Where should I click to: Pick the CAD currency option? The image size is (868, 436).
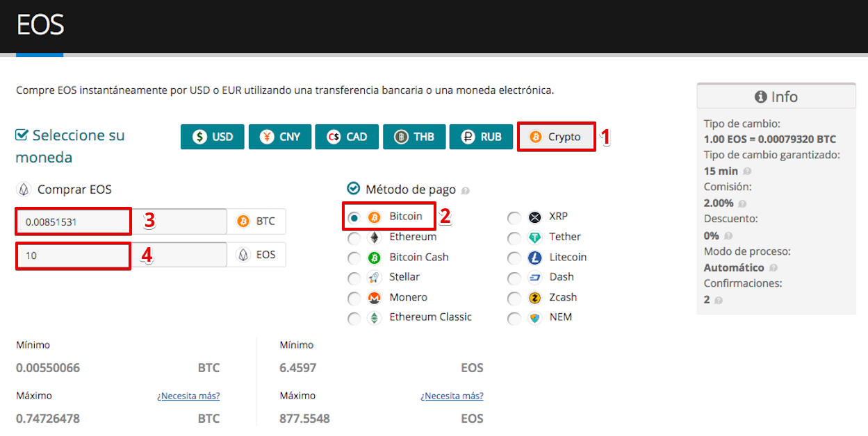point(347,137)
